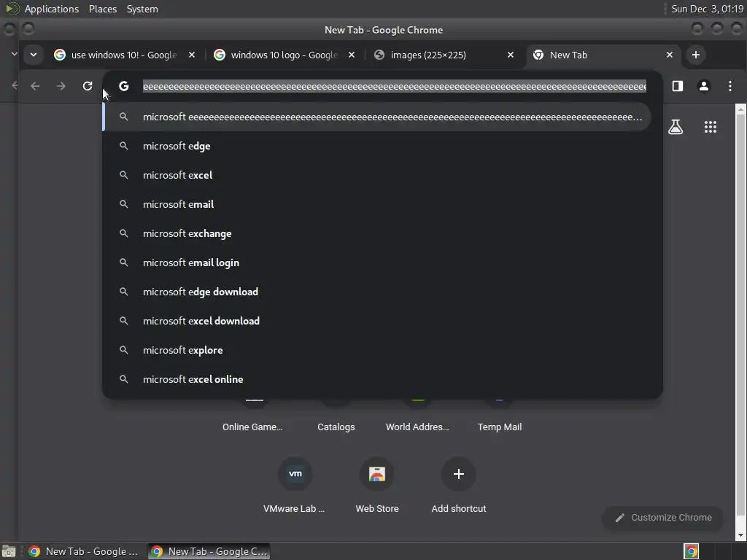The image size is (747, 560).
Task: Open the Online Game... shortcut
Action: pos(252,427)
